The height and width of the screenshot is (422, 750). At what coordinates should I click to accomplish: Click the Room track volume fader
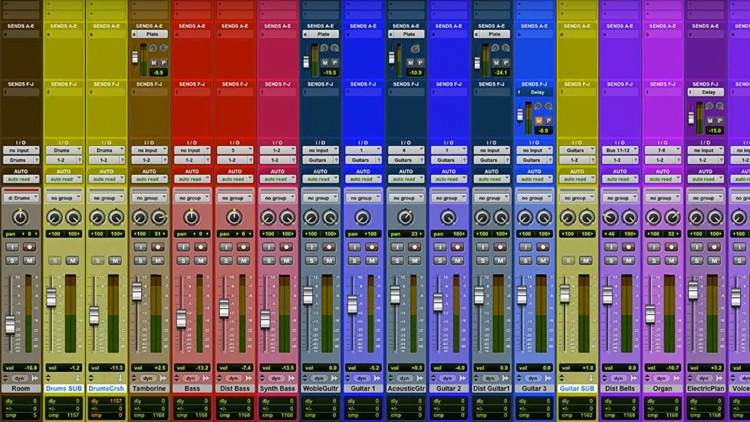click(x=10, y=325)
